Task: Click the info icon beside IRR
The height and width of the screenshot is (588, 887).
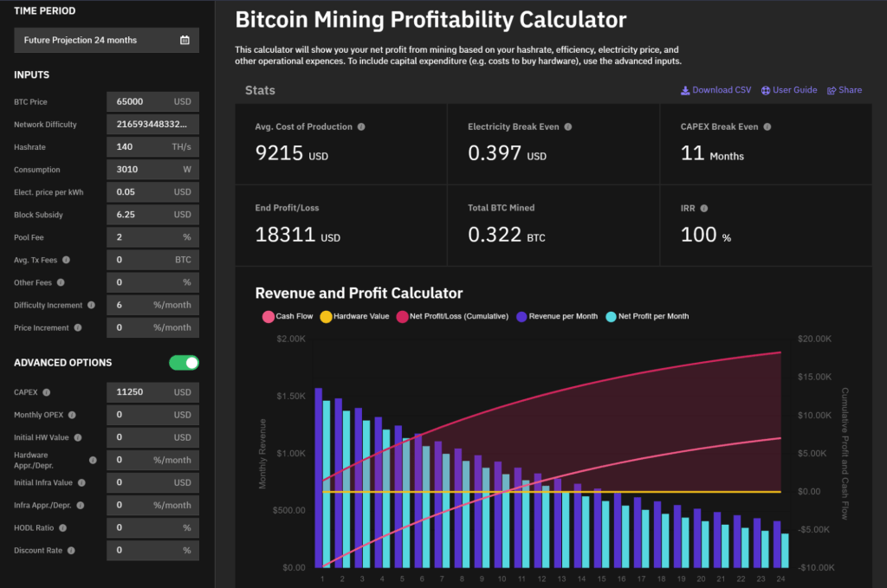Action: [703, 208]
